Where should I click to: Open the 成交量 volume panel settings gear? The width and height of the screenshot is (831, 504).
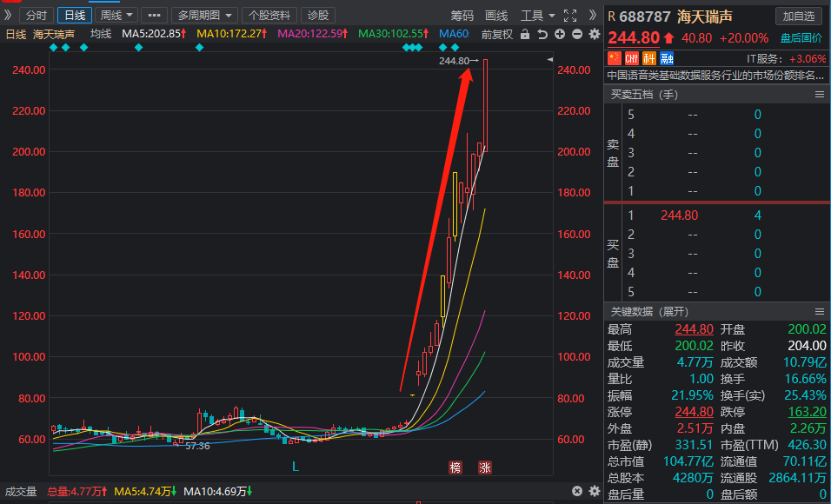tap(595, 491)
